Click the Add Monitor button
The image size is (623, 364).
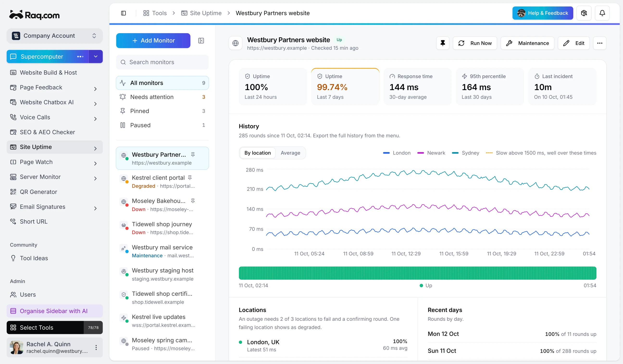pos(153,41)
